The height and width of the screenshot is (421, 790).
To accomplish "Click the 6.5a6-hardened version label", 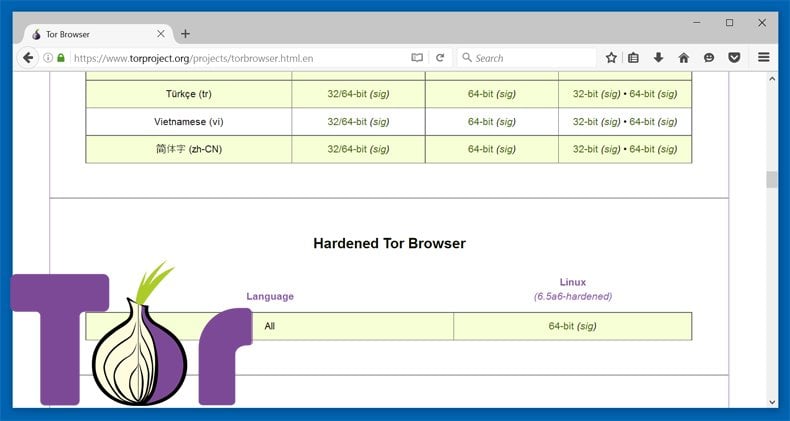I will [x=573, y=297].
